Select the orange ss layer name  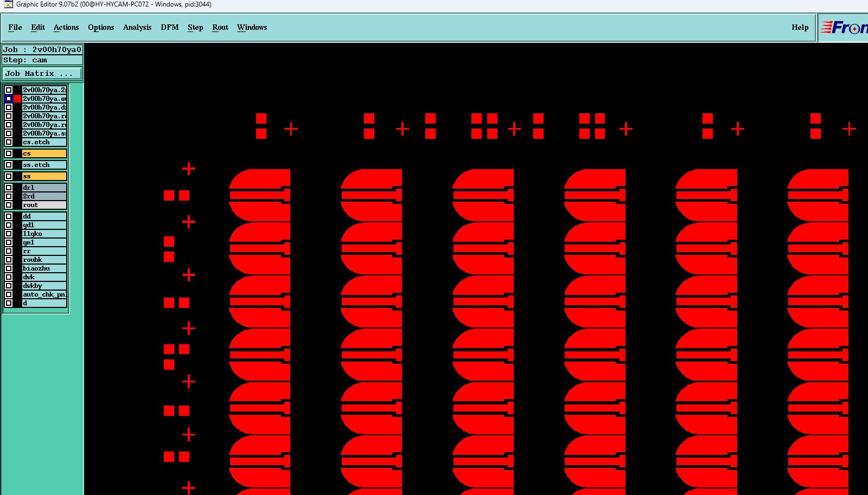coord(44,176)
